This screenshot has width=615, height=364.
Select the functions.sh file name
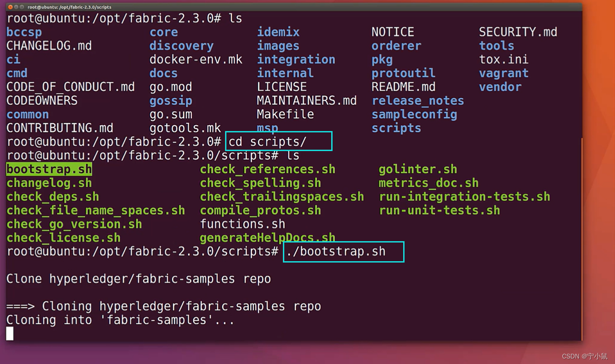tap(243, 224)
